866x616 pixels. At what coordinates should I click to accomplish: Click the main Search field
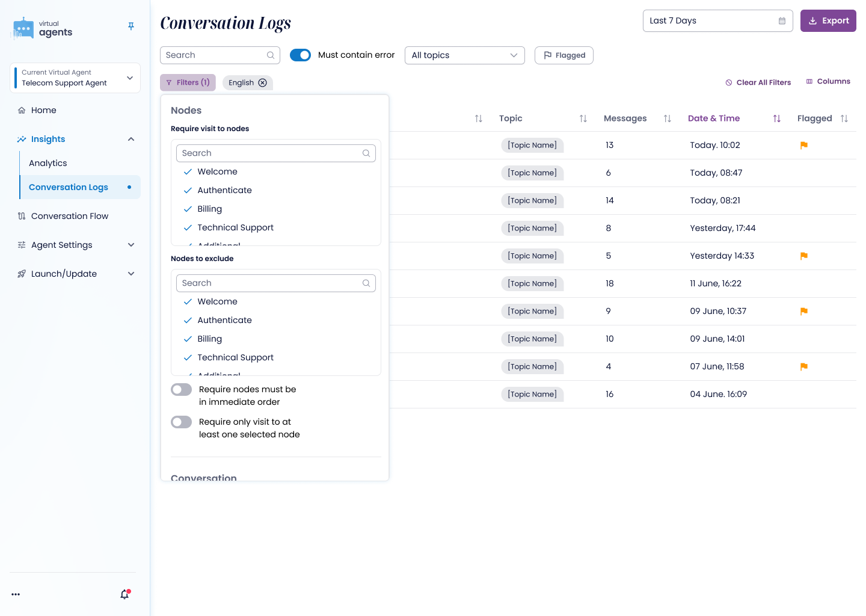[220, 55]
